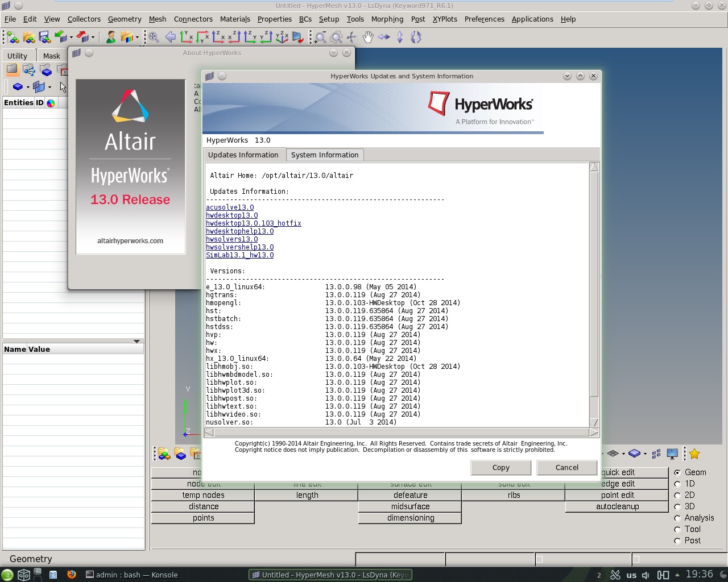Click the blue solid entity icon in browser
Screen dimensions: 728x582
click(x=18, y=87)
